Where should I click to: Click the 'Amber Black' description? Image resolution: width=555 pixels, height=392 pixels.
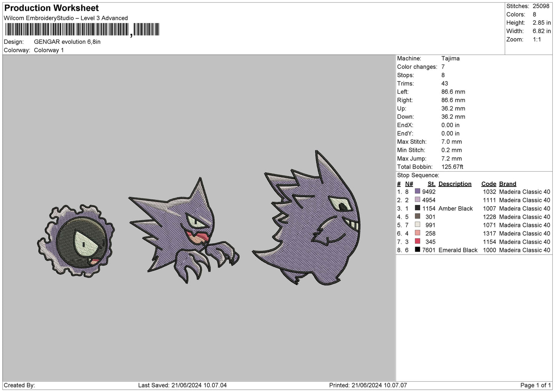(456, 208)
